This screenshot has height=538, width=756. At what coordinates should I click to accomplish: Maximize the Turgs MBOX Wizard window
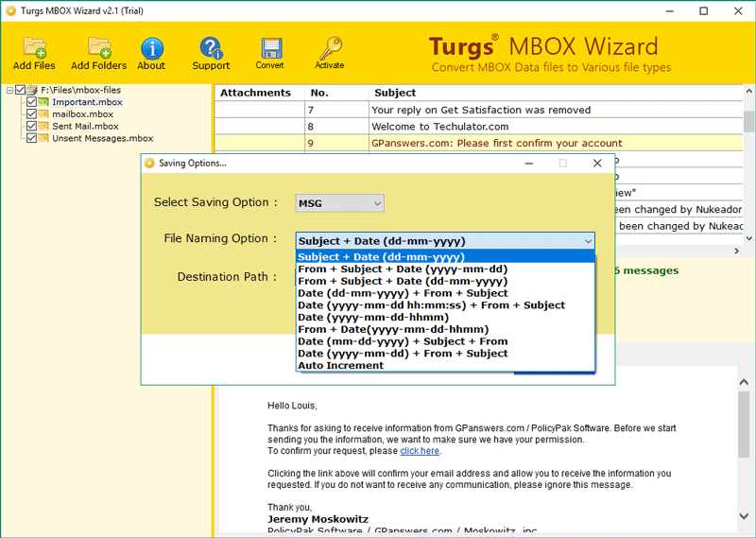pyautogui.click(x=703, y=10)
